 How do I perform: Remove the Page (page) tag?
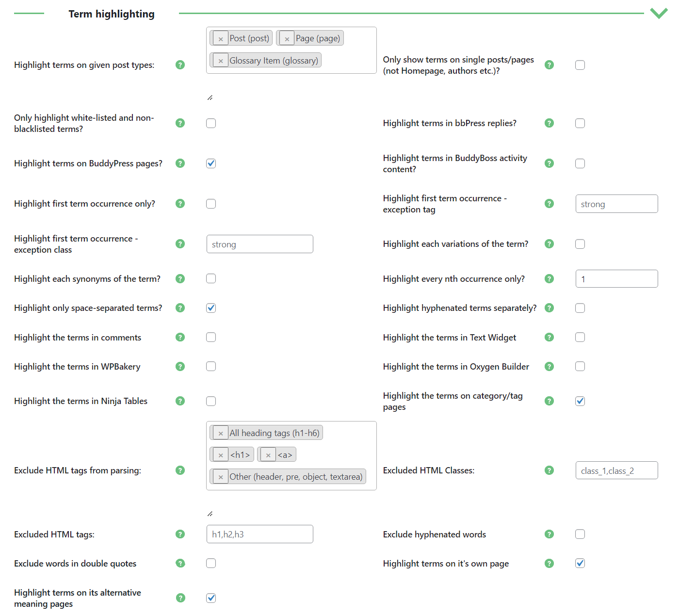click(x=287, y=38)
